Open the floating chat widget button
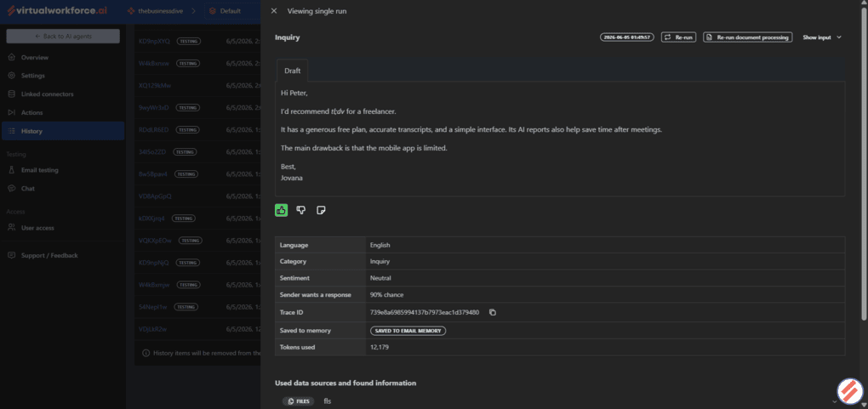Viewport: 868px width, 409px height. [x=850, y=391]
